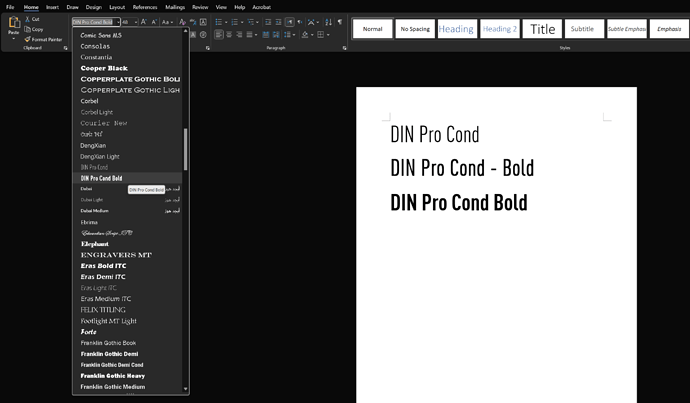690x403 pixels.
Task: Collapse the font name dropdown arrow
Action: tap(118, 22)
